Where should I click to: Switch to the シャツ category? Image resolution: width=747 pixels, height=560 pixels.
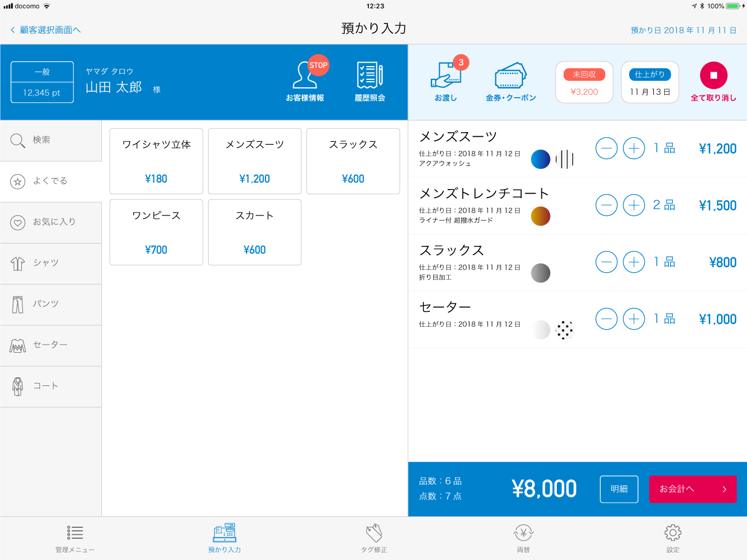(x=51, y=264)
